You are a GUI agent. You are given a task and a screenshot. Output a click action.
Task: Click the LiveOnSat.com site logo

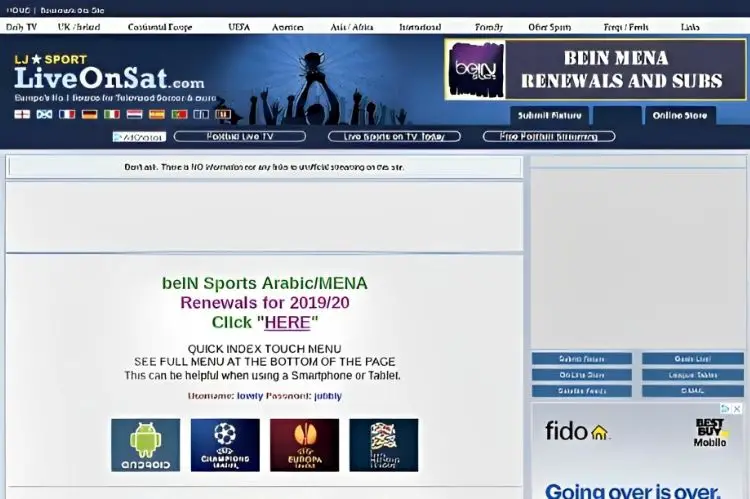tap(109, 78)
